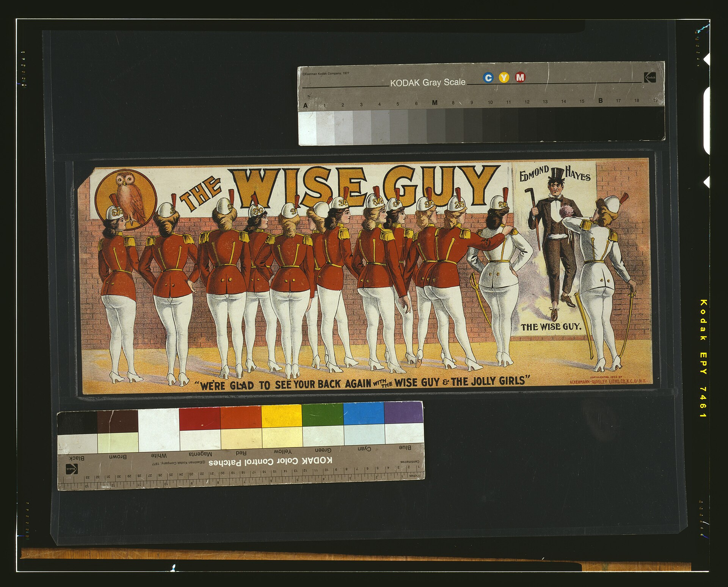728x587 pixels.
Task: Click the 'ACKERMANN-QUIGLEY LITHO. CO.' imprint
Action: 607,381
